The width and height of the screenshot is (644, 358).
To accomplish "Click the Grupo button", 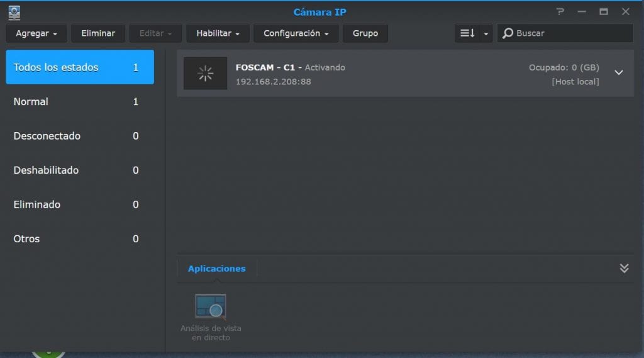I will coord(365,33).
